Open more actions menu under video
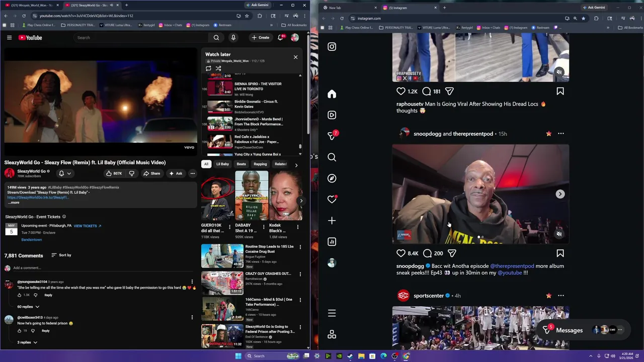This screenshot has width=644, height=362. click(192, 173)
